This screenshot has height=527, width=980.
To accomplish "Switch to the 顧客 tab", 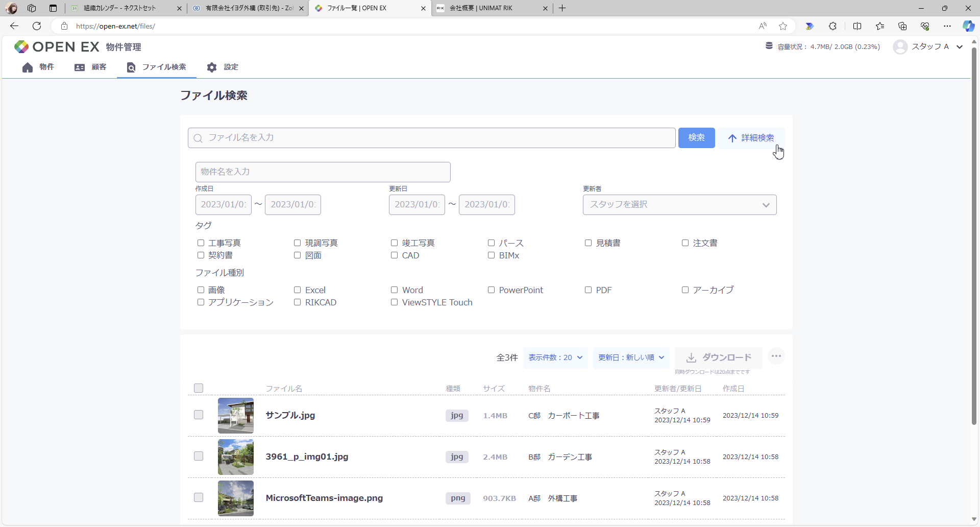I will click(90, 67).
